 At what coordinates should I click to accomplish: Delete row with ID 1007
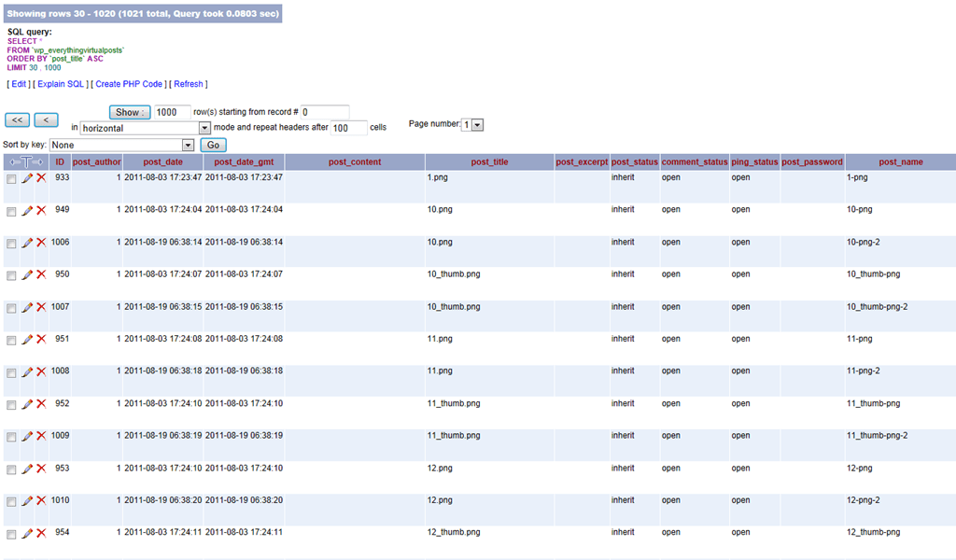coord(41,307)
